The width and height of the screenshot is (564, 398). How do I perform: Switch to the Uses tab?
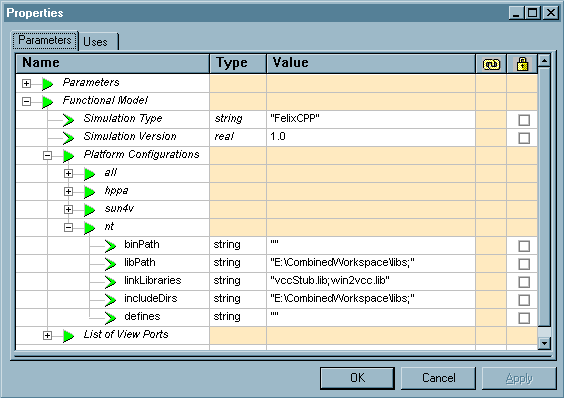(98, 42)
